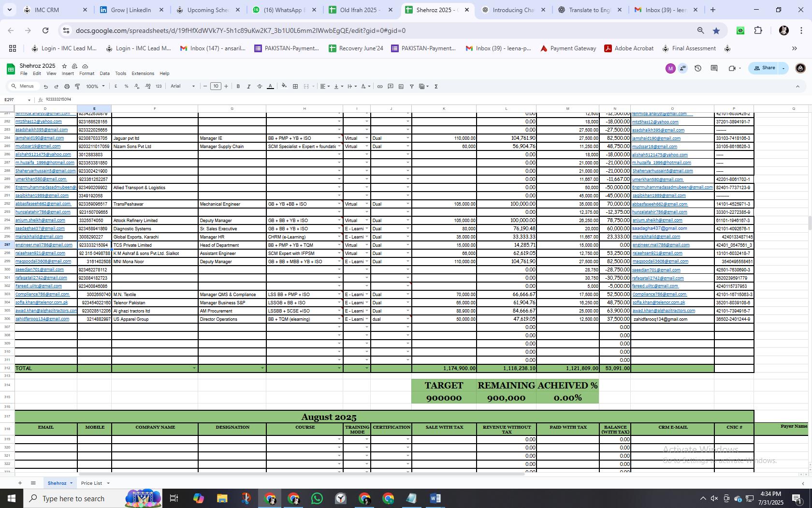Open all sheets list icon
Screen dimensions: 812x508
33,483
